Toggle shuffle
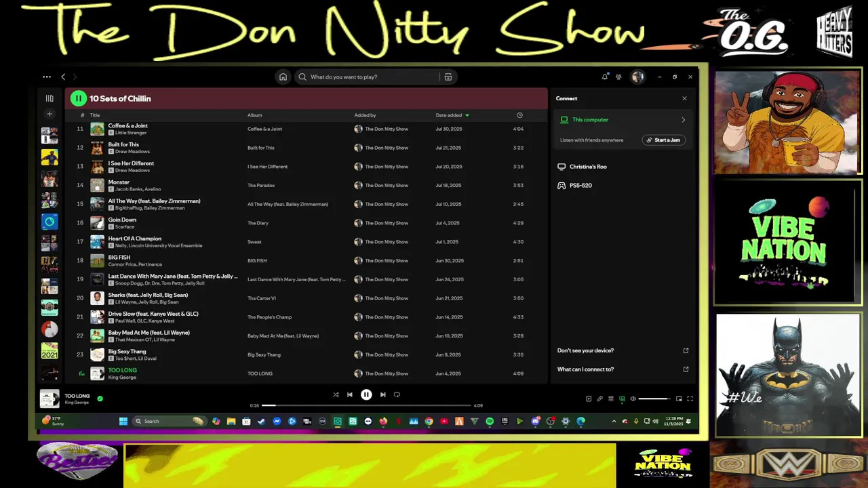This screenshot has height=488, width=868. pyautogui.click(x=336, y=394)
